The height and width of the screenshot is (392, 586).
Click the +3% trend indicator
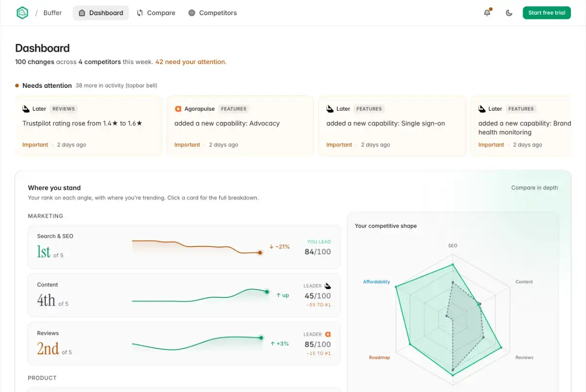280,344
